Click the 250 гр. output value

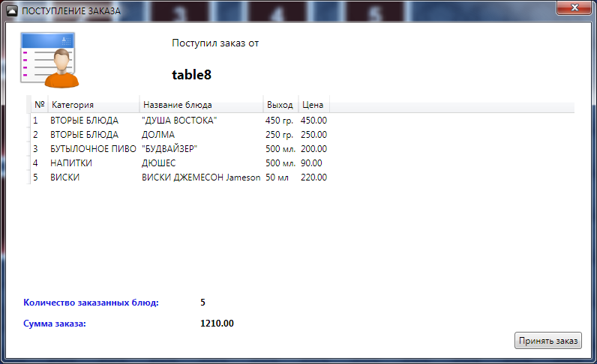pyautogui.click(x=279, y=135)
